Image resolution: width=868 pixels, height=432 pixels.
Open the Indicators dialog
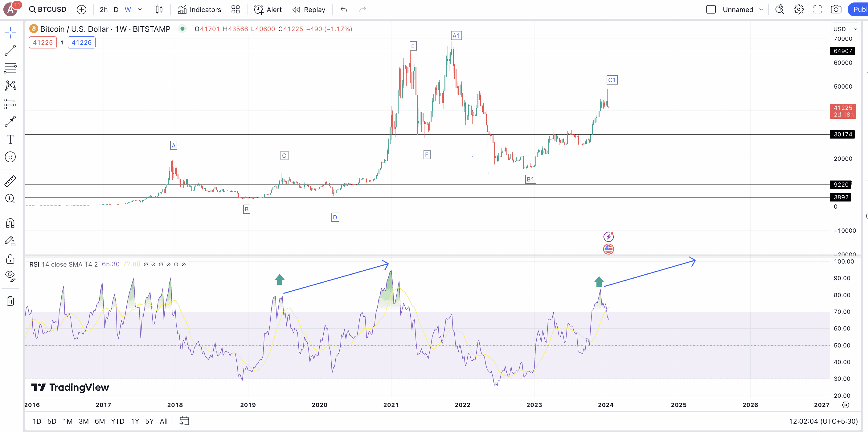click(x=199, y=10)
